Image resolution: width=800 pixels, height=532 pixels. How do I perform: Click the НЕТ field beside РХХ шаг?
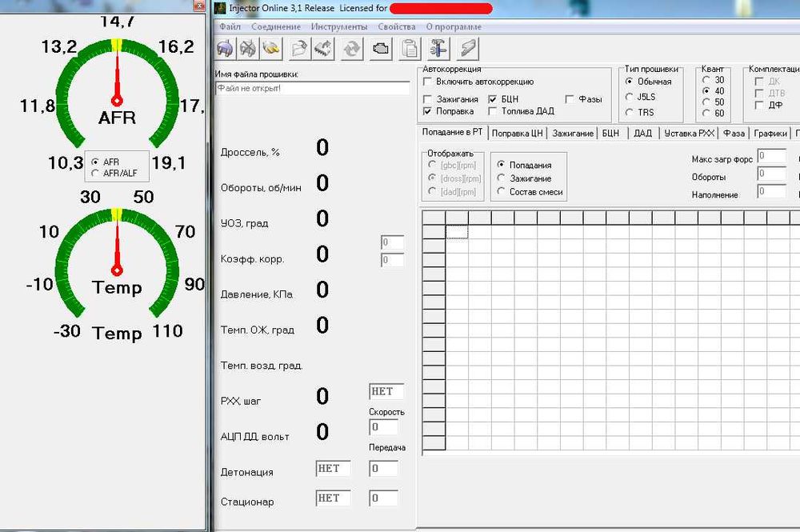pyautogui.click(x=386, y=391)
